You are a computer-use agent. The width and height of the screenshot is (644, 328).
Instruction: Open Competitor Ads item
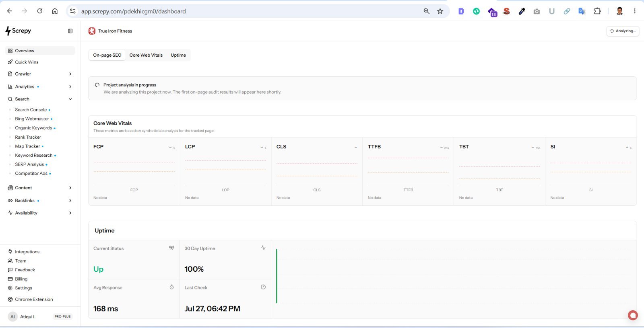pos(31,174)
